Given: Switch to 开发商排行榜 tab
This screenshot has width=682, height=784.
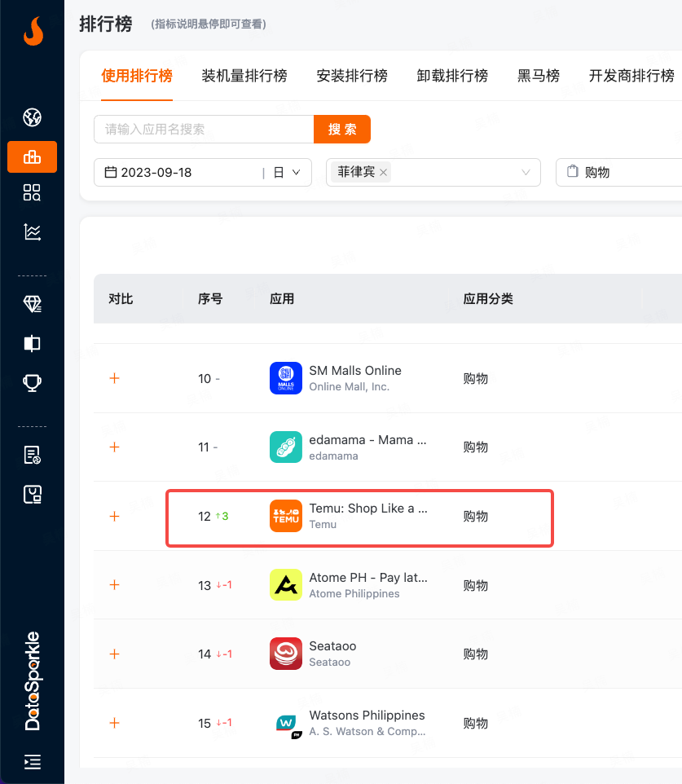Looking at the screenshot, I should pos(631,76).
